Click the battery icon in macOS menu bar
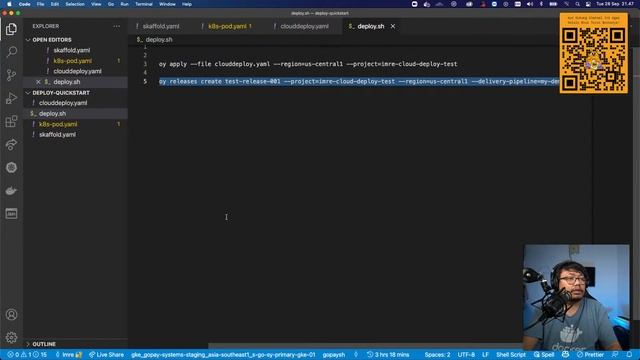640x360 pixels. 553,4
